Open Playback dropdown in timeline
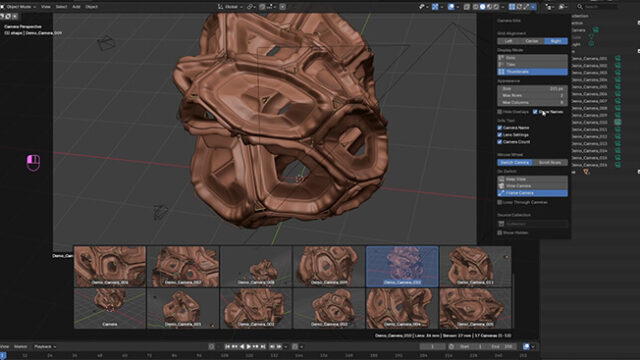The height and width of the screenshot is (360, 640). (44, 347)
